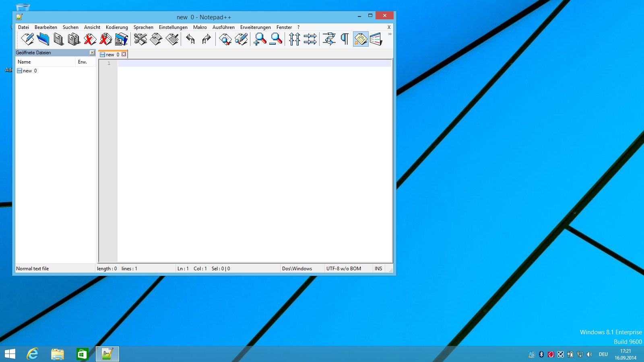
Task: Click into the empty editor text area
Action: (254, 161)
